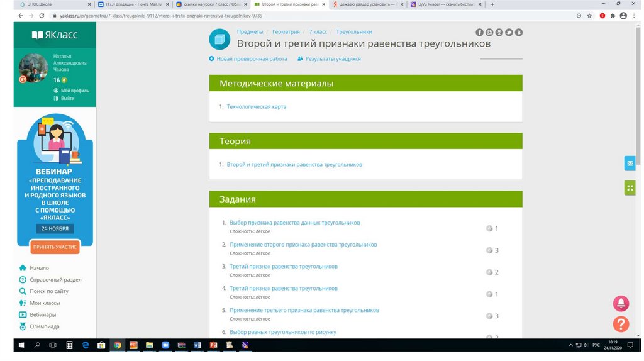Image resolution: width=644 pixels, height=361 pixels.
Task: Click the geometry cube subject icon
Action: click(219, 39)
